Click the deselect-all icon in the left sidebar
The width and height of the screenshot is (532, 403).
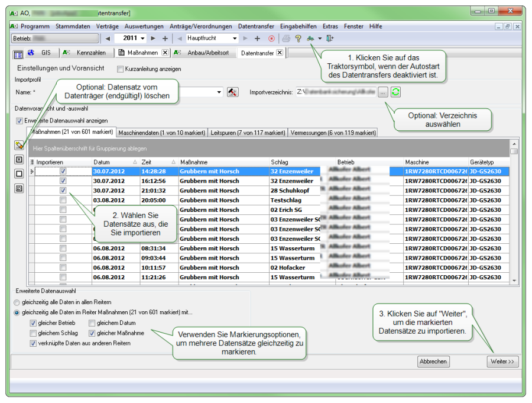19,173
